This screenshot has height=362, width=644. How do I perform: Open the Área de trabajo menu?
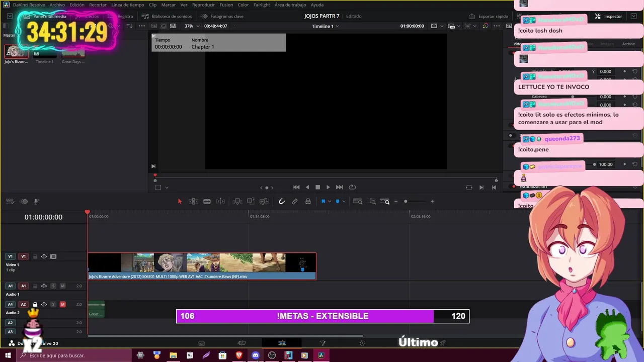(x=290, y=5)
